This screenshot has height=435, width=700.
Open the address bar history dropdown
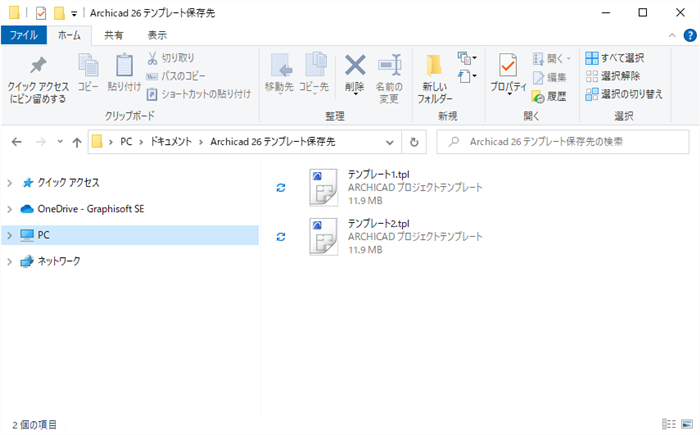coord(390,142)
